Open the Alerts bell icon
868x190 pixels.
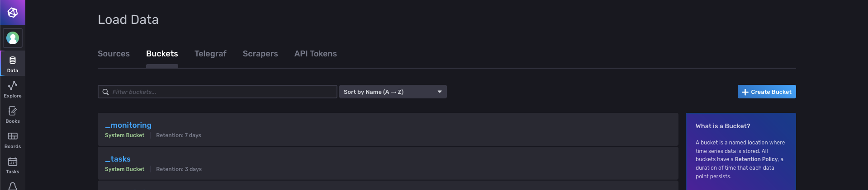[13, 186]
